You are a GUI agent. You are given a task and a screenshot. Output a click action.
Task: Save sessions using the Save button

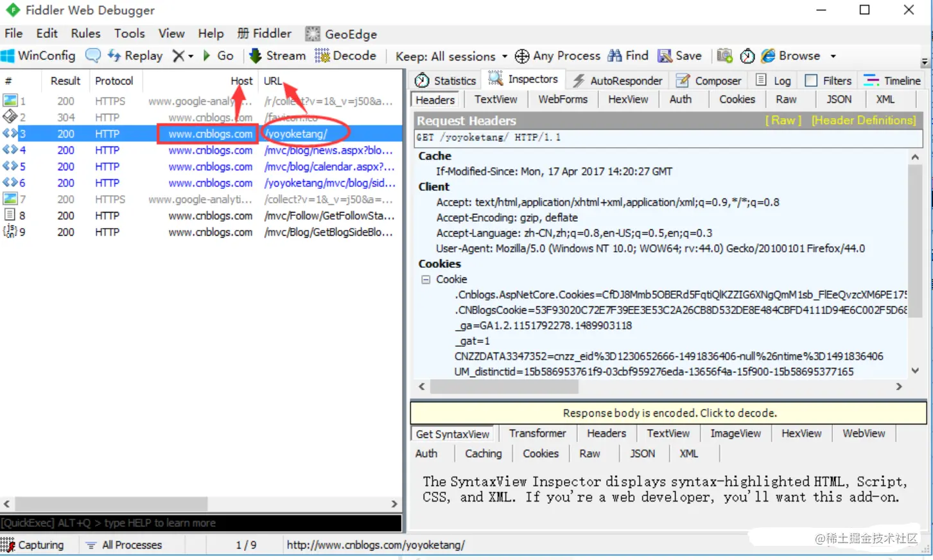(679, 56)
